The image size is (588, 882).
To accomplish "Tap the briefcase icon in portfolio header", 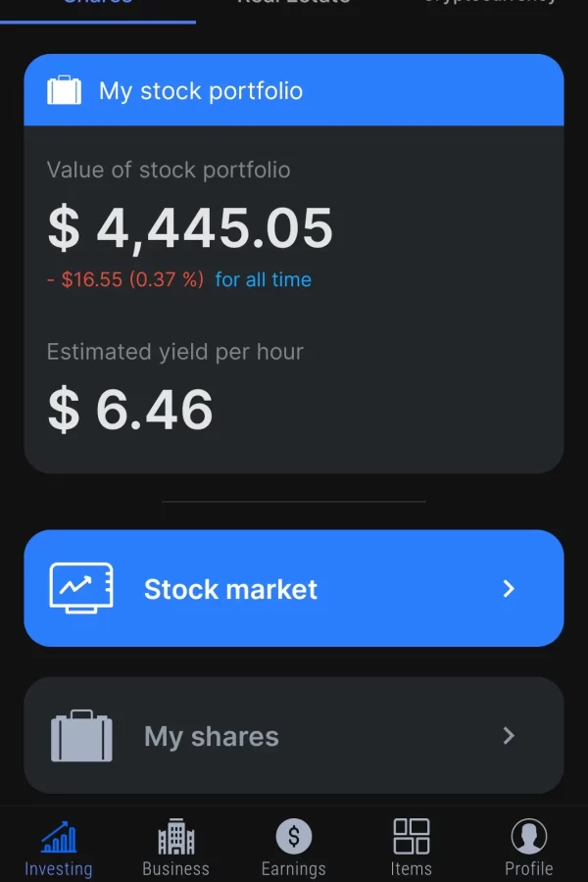I will coord(65,91).
